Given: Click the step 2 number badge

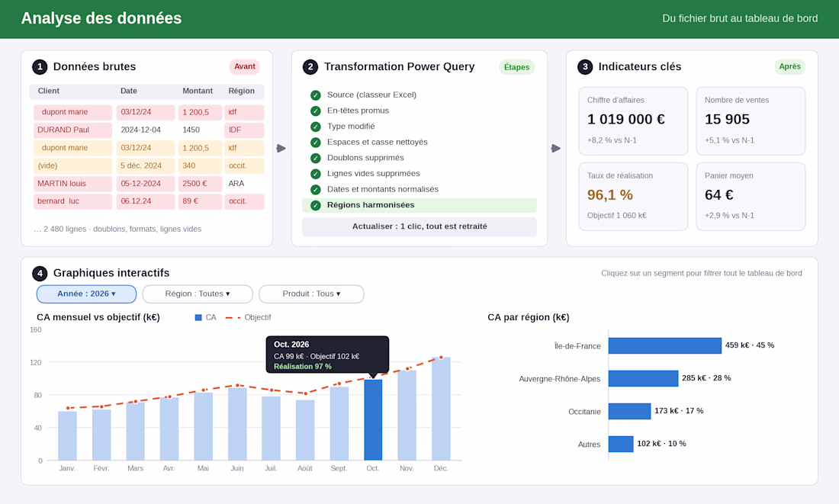Looking at the screenshot, I should tap(310, 67).
